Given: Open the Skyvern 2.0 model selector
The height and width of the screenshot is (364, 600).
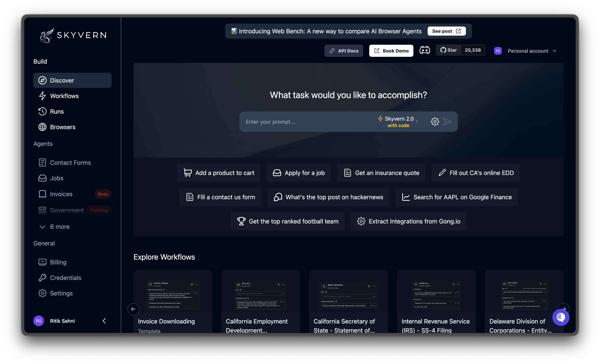Looking at the screenshot, I should [398, 122].
